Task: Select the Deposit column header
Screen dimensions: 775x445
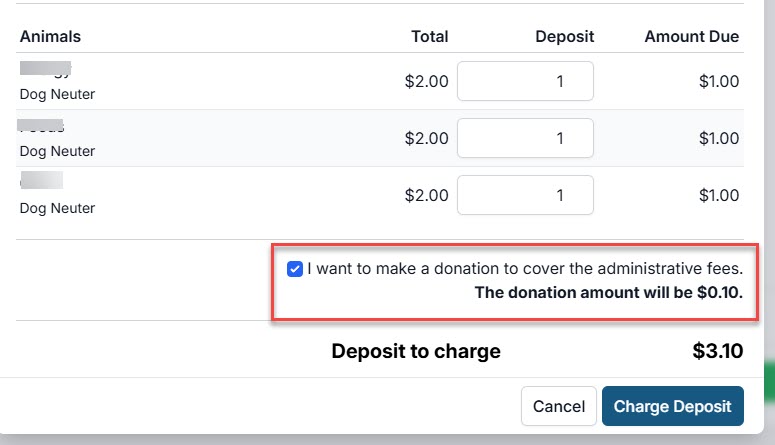Action: click(x=564, y=37)
